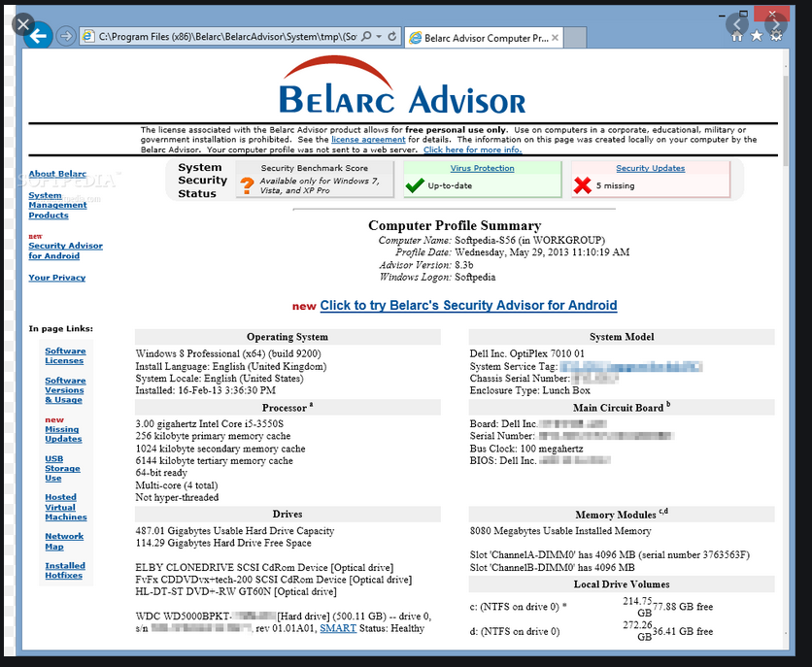812x667 pixels.
Task: Click the green checkmark up-to-date icon
Action: point(416,185)
